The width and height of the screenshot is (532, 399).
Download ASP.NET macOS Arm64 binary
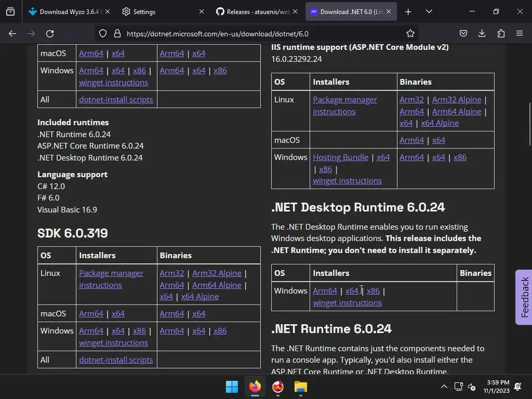pos(411,140)
